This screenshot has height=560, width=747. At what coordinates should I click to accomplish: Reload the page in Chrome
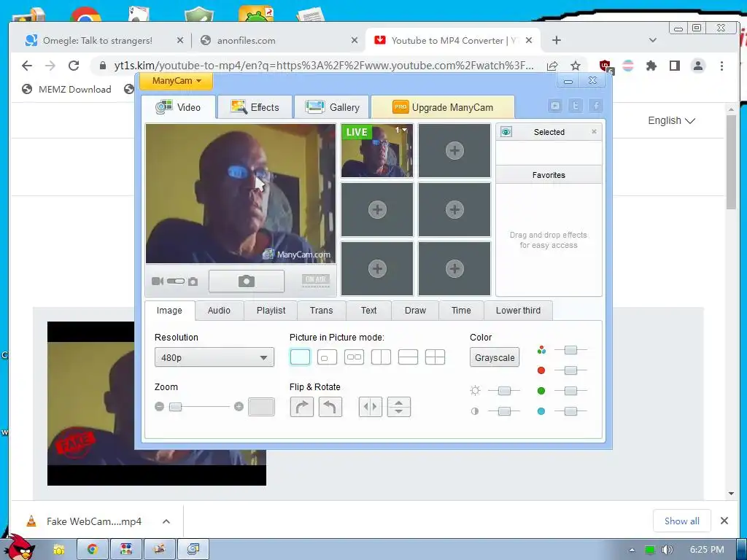coord(74,66)
